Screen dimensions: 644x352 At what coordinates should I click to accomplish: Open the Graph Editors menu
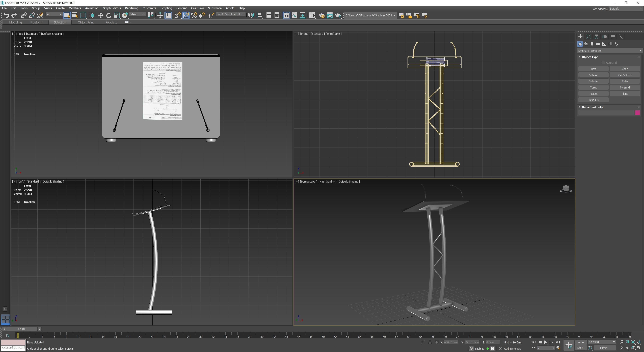click(112, 8)
